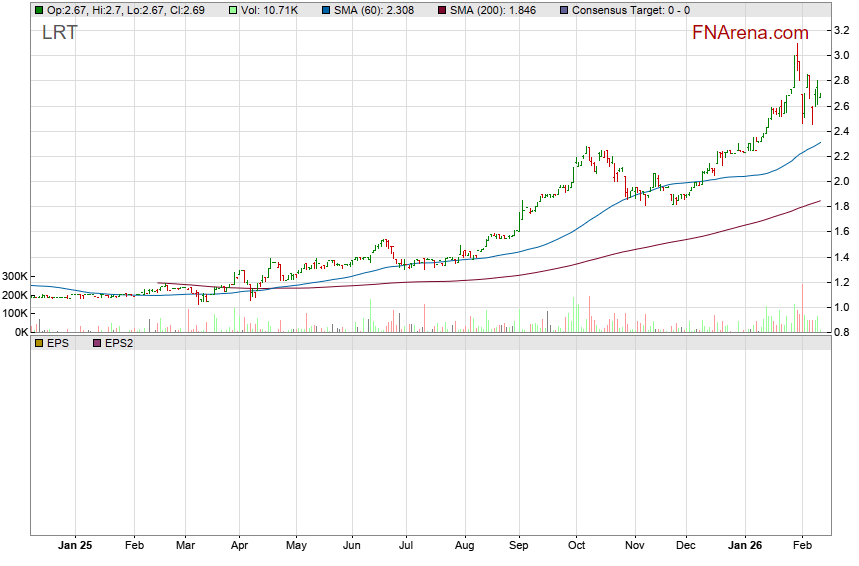Open the FNArena.com watermark link
859x566 pixels.
[x=751, y=32]
